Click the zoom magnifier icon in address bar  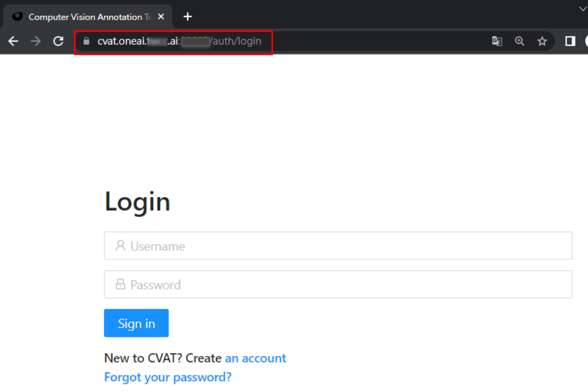tap(520, 41)
